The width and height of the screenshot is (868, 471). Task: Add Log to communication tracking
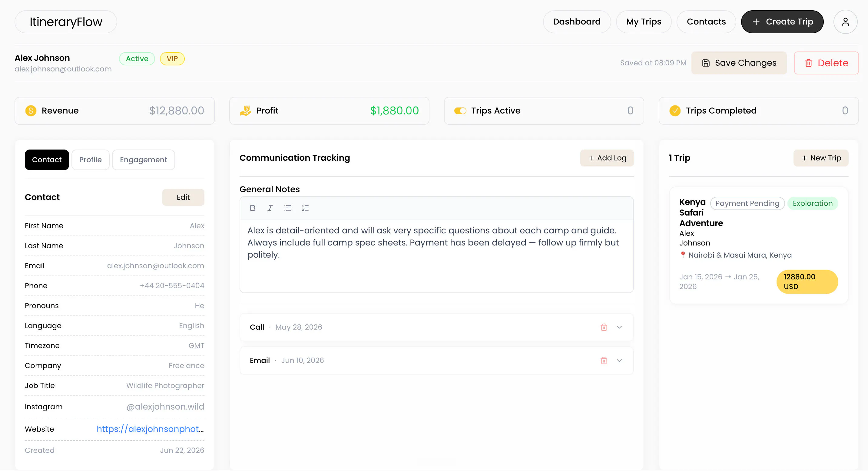607,158
